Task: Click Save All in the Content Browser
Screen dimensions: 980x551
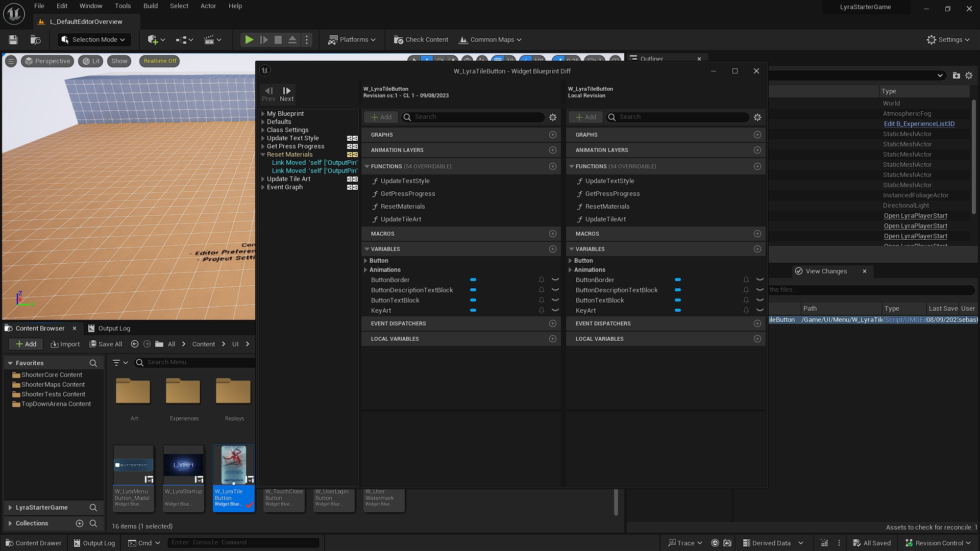Action: [106, 344]
